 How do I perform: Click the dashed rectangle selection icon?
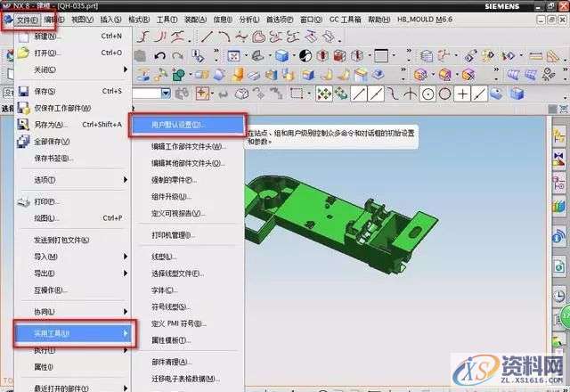pos(297,94)
